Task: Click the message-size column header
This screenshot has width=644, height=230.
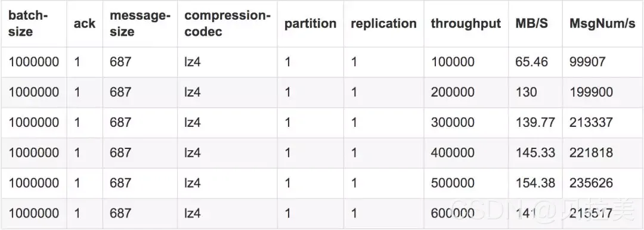Action: (x=140, y=23)
